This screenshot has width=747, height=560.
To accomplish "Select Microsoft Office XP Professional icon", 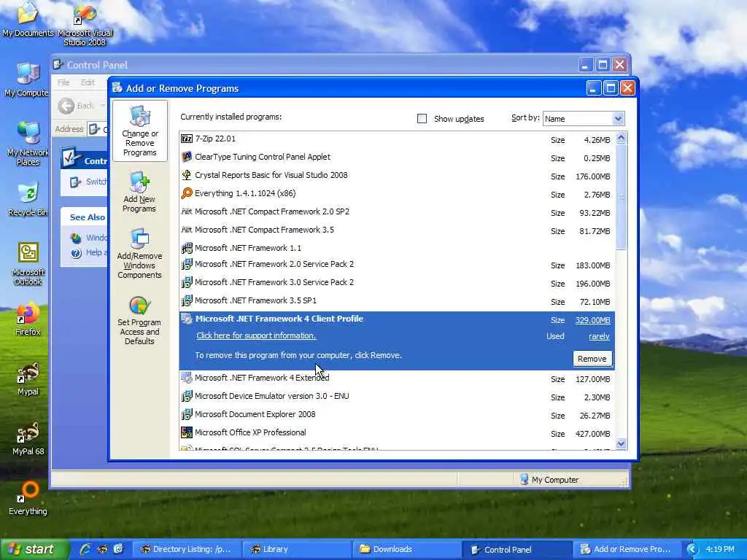I will tap(187, 432).
